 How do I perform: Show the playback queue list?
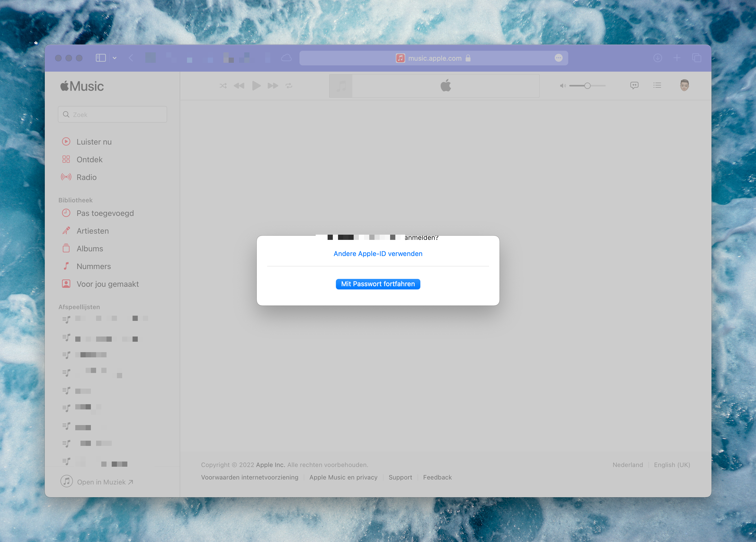(x=657, y=85)
